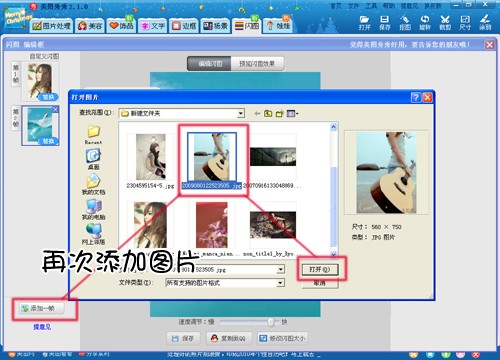Expand the 查找范围 folder dropdown

[240, 114]
